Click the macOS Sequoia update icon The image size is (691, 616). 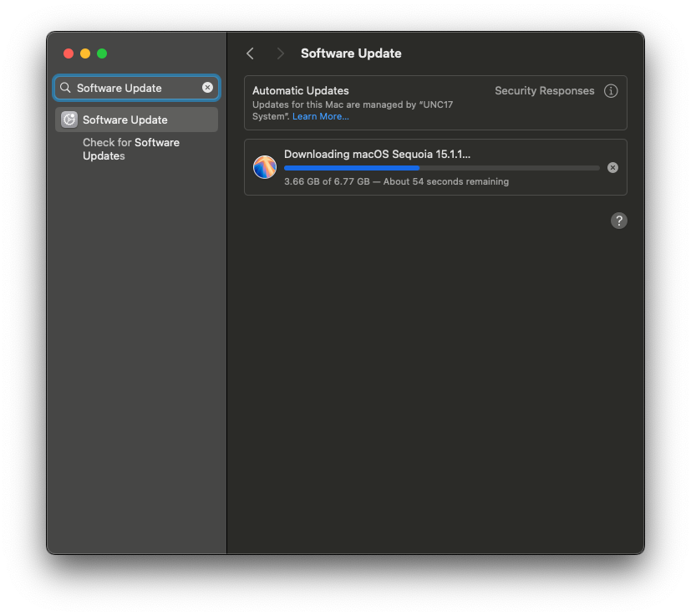(x=264, y=167)
